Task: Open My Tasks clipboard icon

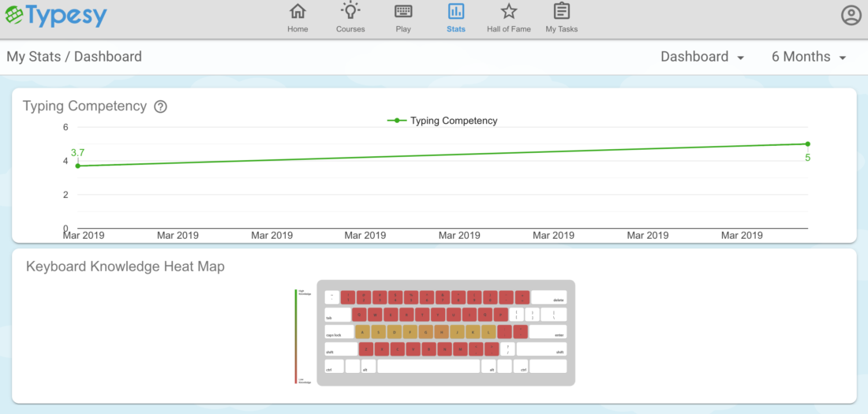Action: click(x=561, y=11)
